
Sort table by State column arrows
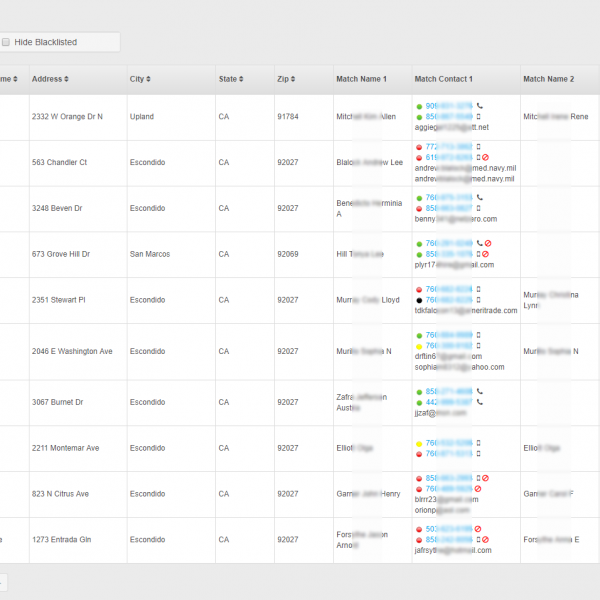tap(241, 79)
